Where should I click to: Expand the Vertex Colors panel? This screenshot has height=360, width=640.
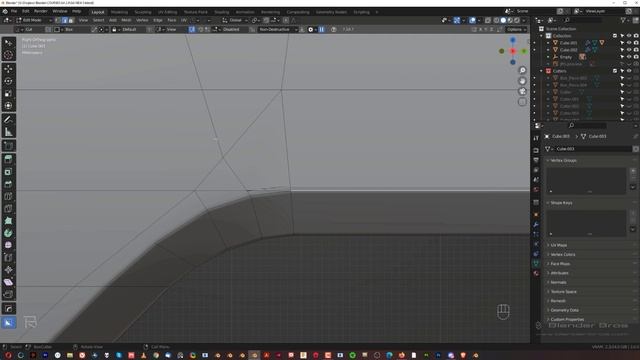pyautogui.click(x=562, y=255)
